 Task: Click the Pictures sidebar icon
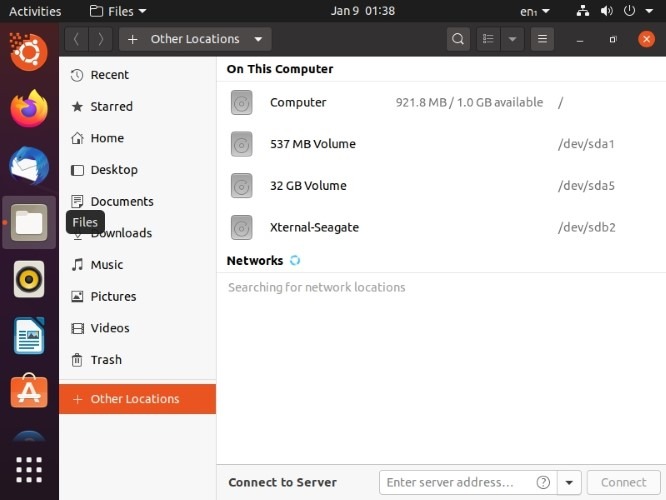[77, 297]
